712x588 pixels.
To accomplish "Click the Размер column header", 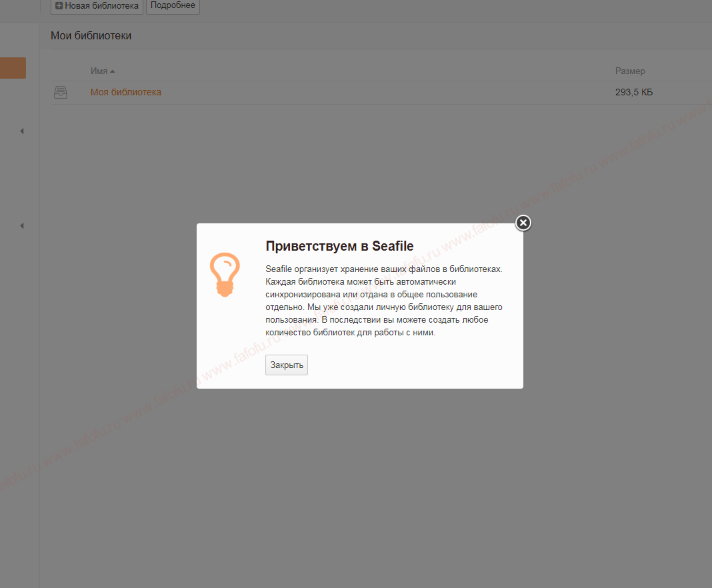I will [630, 71].
